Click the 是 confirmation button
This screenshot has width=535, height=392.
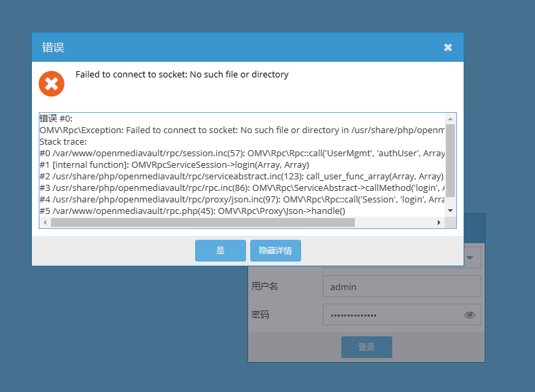pyautogui.click(x=220, y=251)
